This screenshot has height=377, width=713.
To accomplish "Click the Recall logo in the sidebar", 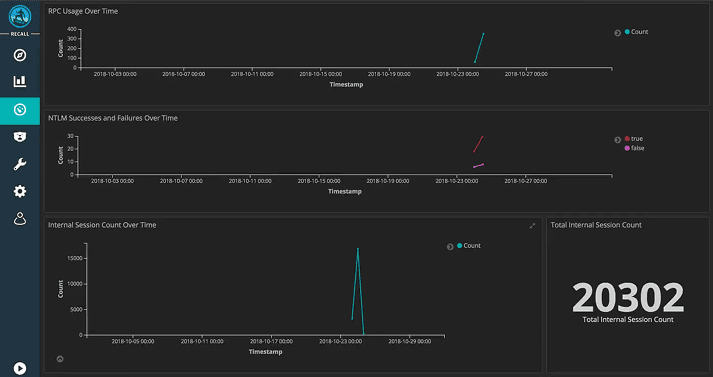I will [x=20, y=17].
